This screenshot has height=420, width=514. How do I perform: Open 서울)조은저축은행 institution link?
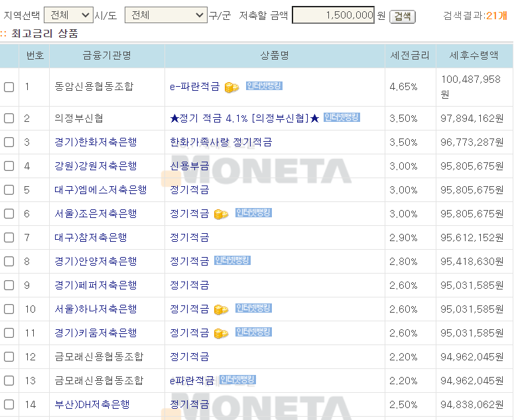[96, 214]
